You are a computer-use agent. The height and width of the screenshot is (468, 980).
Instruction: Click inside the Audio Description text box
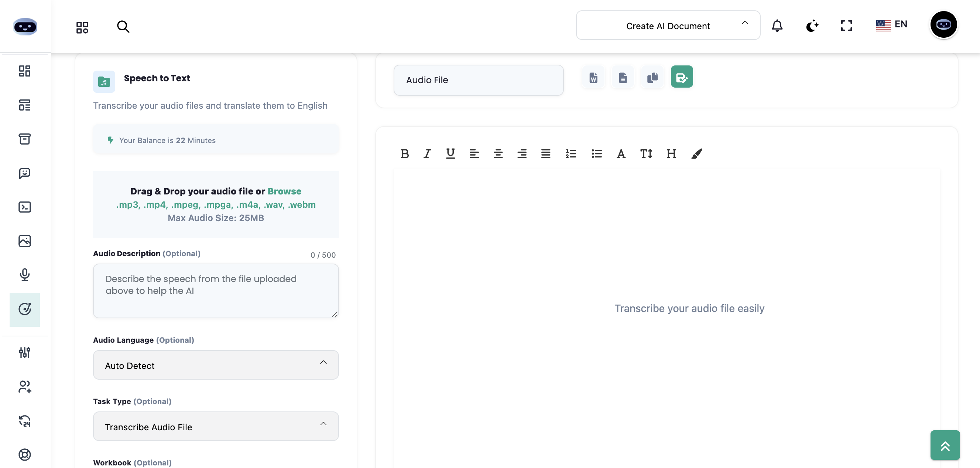click(215, 291)
